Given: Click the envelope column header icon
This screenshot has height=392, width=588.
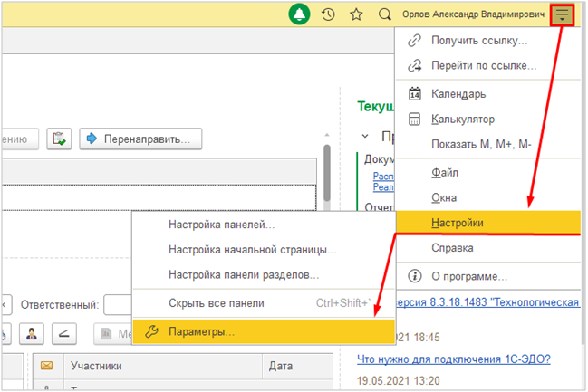Looking at the screenshot, I should [x=46, y=367].
